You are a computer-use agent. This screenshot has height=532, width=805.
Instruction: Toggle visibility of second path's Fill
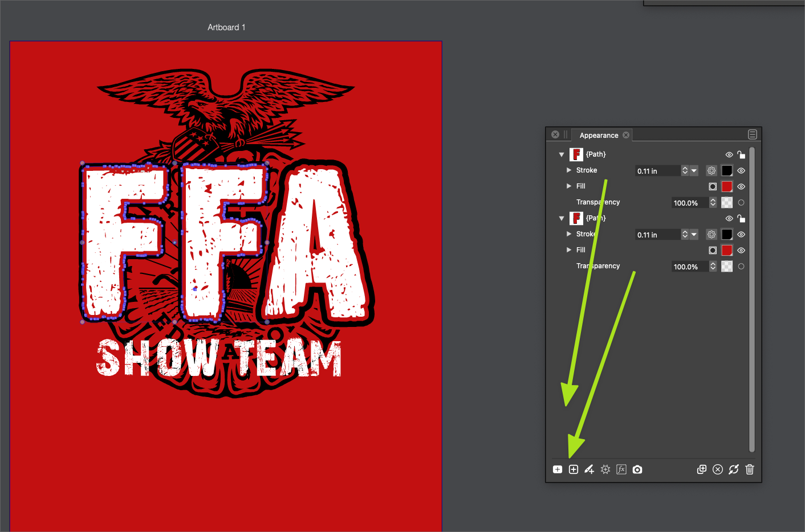pos(741,251)
